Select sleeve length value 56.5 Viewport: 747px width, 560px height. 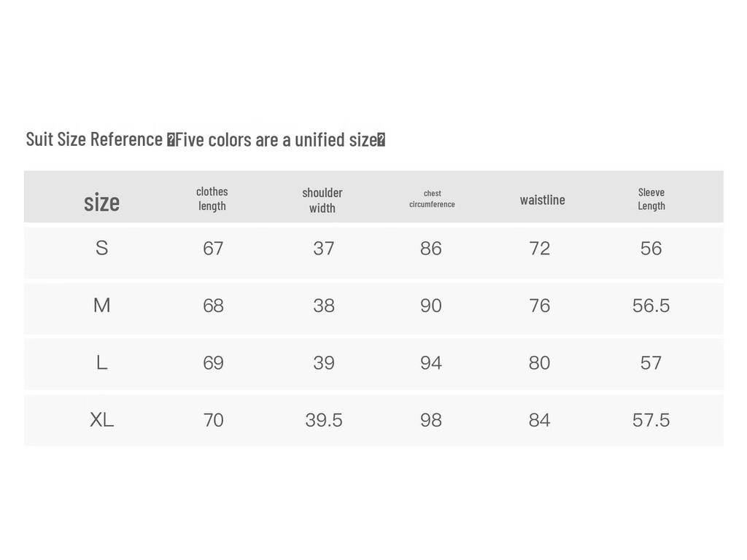(x=651, y=306)
